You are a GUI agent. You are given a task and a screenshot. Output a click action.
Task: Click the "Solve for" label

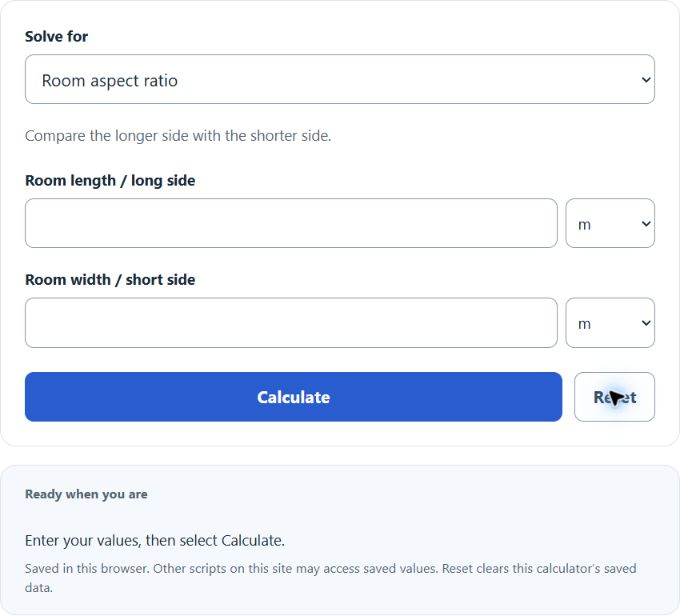point(56,36)
